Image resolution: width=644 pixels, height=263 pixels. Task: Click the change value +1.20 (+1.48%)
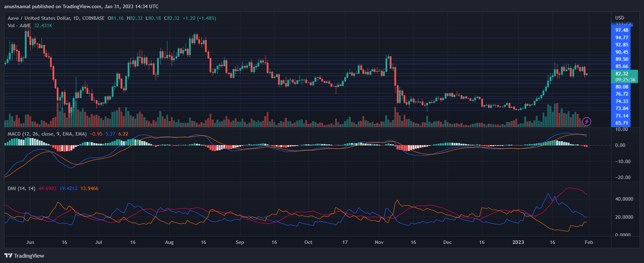[199, 18]
